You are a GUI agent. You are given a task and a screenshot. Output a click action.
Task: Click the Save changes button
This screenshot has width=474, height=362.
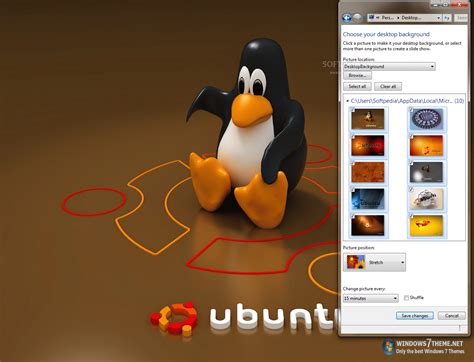click(415, 316)
